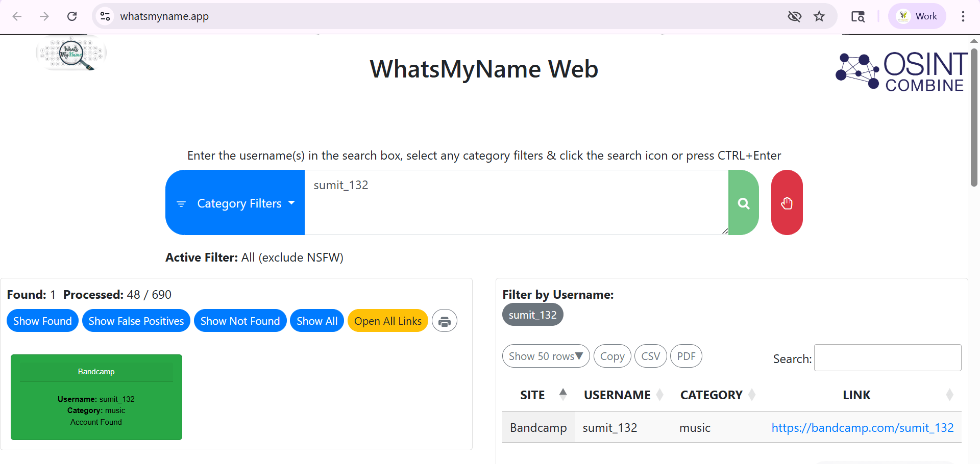The image size is (980, 464).
Task: Click the tracking protection eye icon
Action: pyautogui.click(x=794, y=16)
